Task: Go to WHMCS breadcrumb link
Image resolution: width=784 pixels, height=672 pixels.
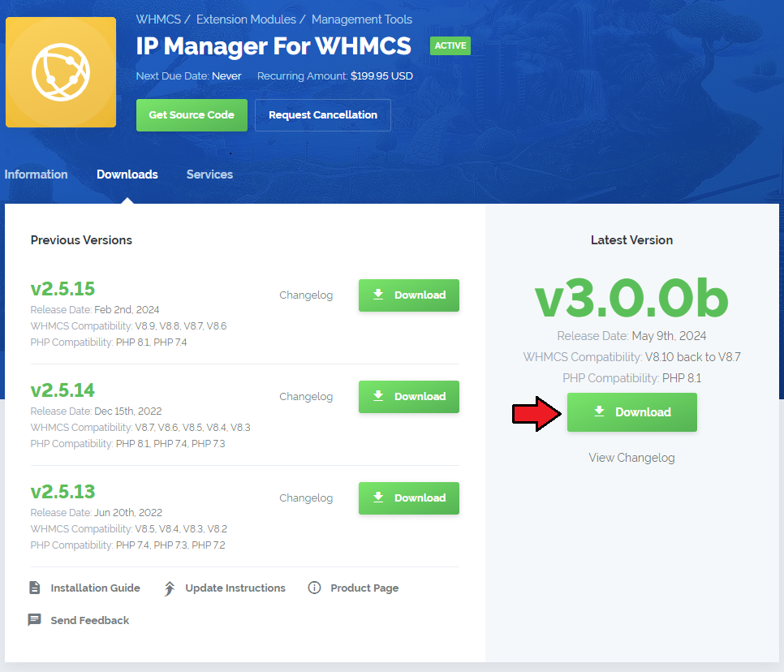Action: (x=158, y=19)
